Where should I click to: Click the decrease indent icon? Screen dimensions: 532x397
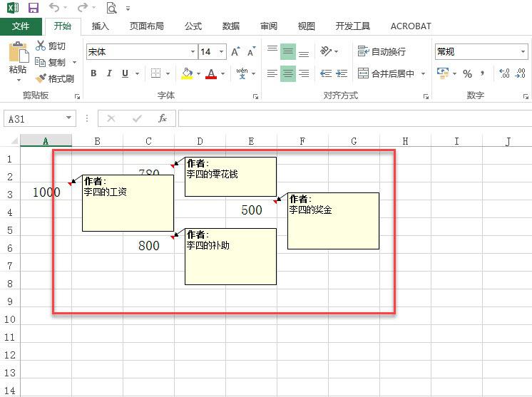click(326, 73)
